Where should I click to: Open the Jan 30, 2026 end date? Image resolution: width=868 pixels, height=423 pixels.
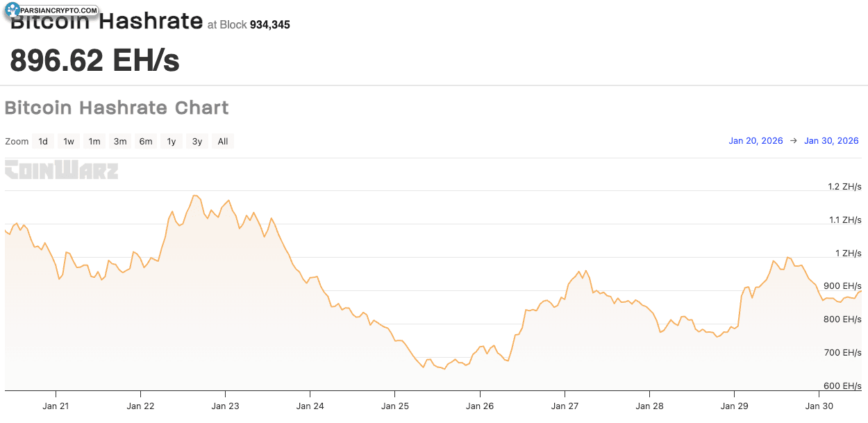831,141
